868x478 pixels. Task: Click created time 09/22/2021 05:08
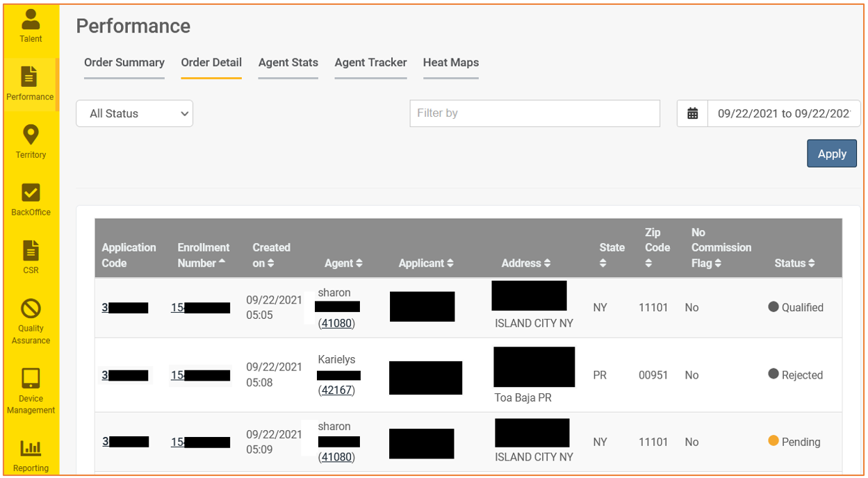point(274,374)
